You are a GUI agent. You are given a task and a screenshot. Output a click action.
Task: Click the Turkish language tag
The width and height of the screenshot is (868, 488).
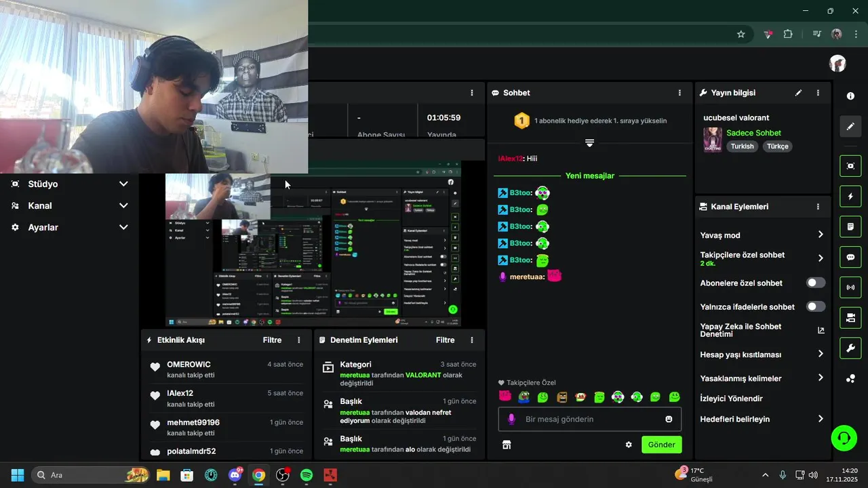click(x=742, y=146)
